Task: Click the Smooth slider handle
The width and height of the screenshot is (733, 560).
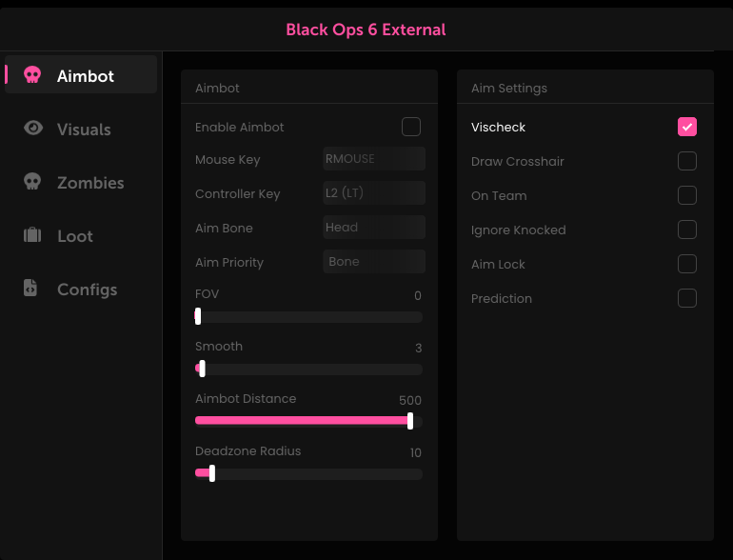Action: point(202,369)
